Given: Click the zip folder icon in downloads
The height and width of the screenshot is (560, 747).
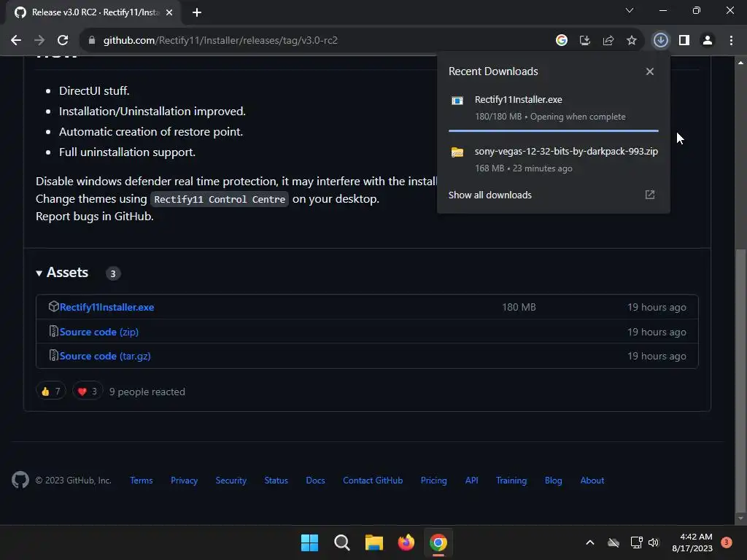Looking at the screenshot, I should [457, 152].
